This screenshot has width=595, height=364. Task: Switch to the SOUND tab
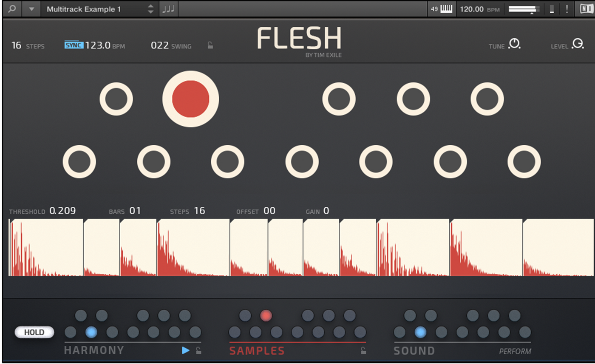[x=414, y=350]
